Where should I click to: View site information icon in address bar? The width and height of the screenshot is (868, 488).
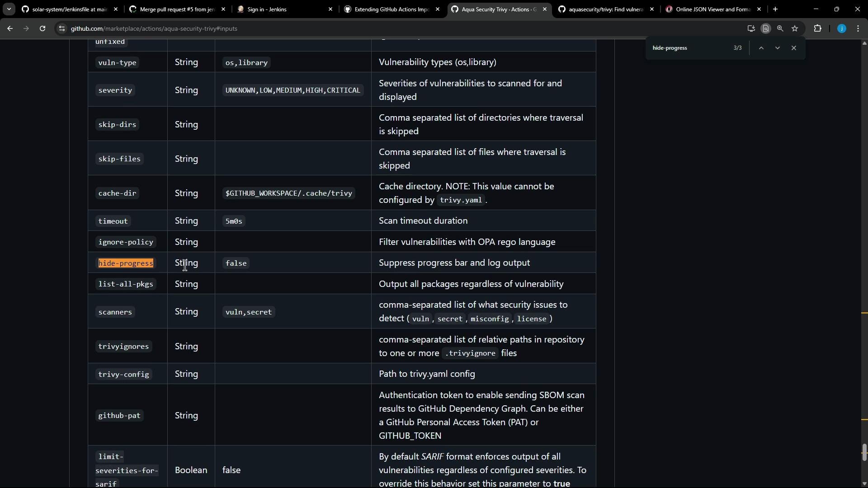coord(62,28)
